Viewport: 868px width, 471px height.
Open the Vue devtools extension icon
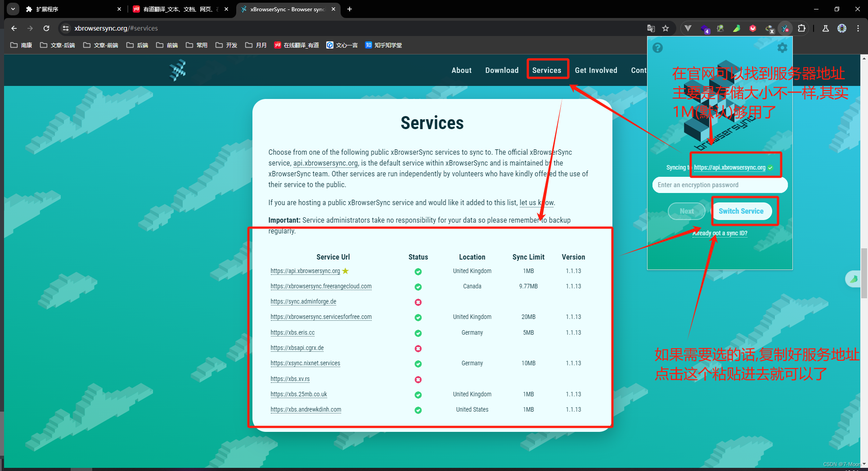(688, 28)
